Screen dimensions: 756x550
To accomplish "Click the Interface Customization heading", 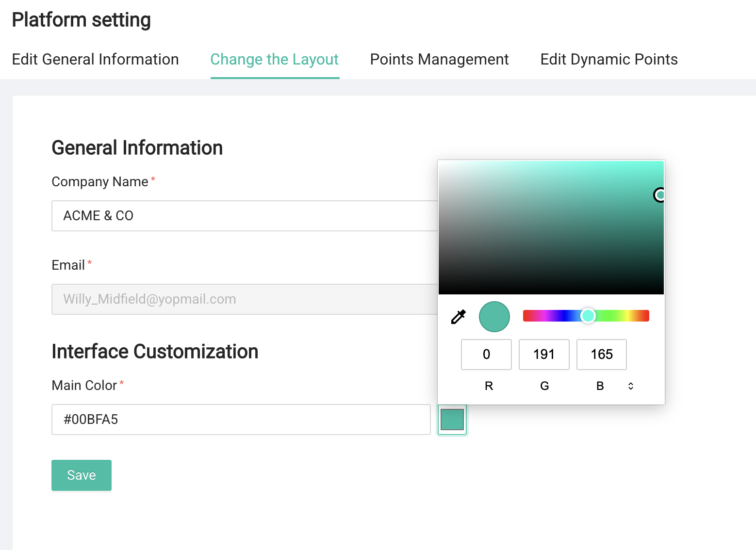I will [155, 352].
